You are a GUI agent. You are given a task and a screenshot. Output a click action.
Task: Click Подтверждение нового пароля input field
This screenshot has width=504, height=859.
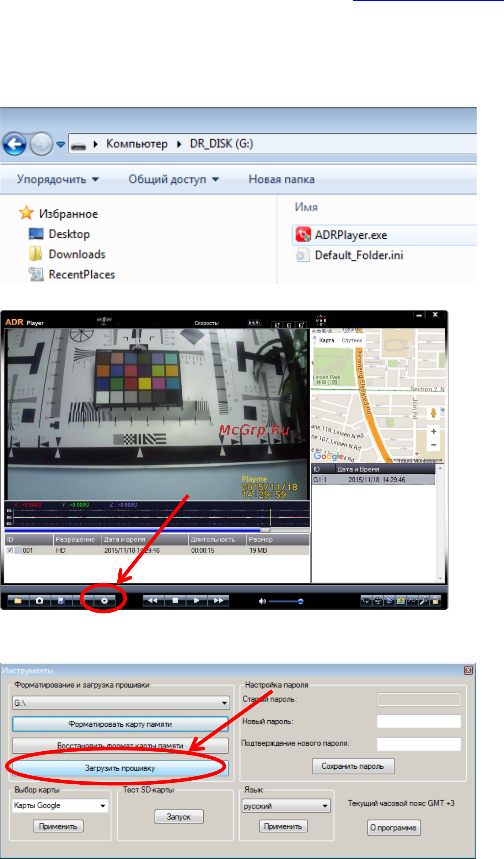[x=419, y=744]
